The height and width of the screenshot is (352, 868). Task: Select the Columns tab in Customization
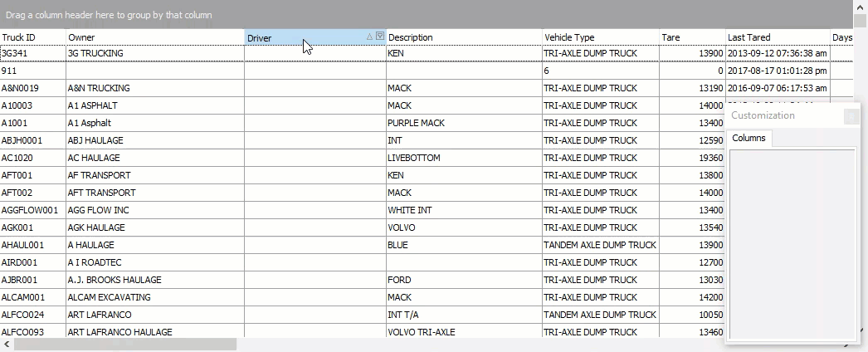(749, 138)
